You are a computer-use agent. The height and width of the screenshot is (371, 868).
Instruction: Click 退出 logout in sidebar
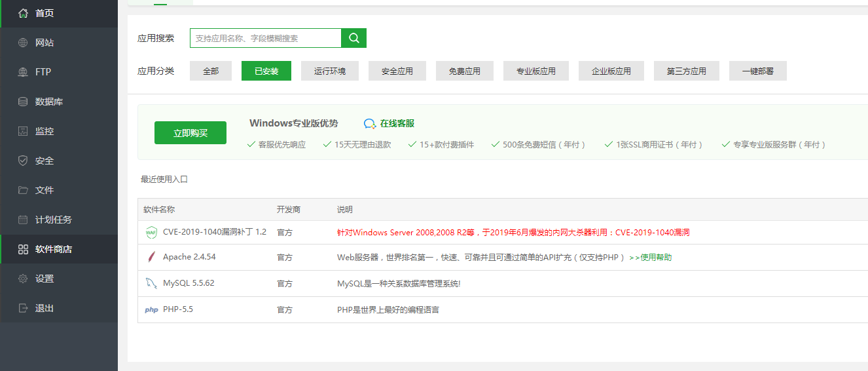coord(45,308)
